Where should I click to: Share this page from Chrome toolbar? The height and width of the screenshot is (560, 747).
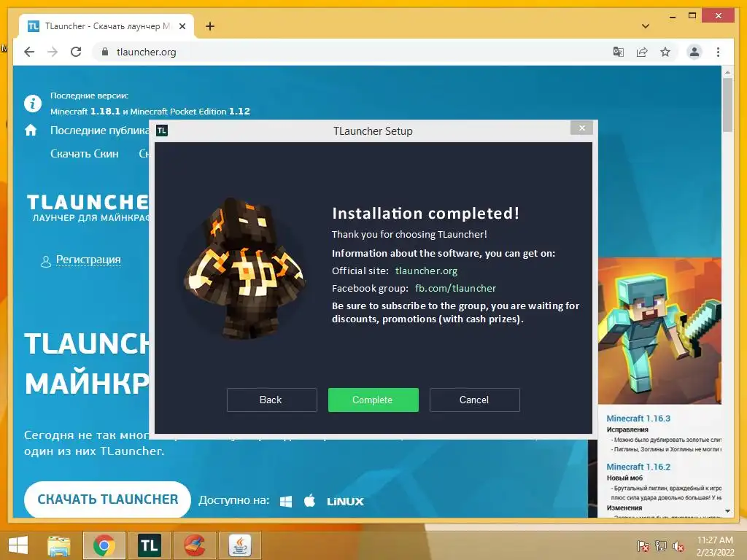(x=642, y=52)
